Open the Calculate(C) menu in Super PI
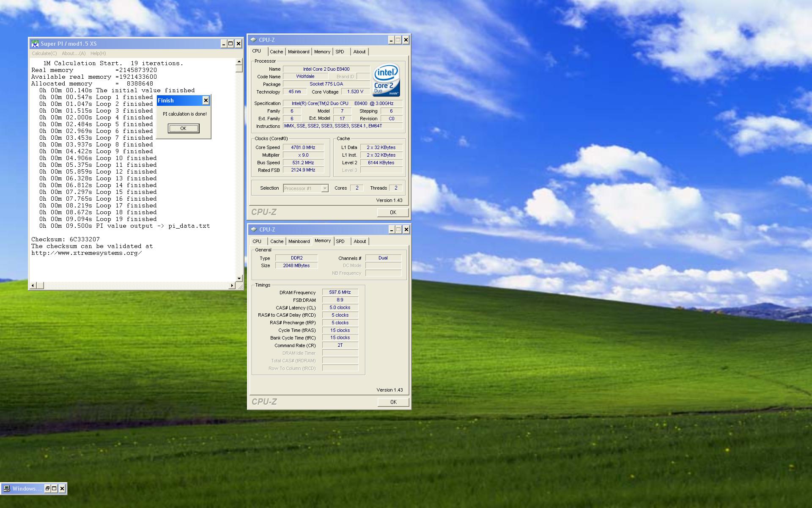 (44, 53)
